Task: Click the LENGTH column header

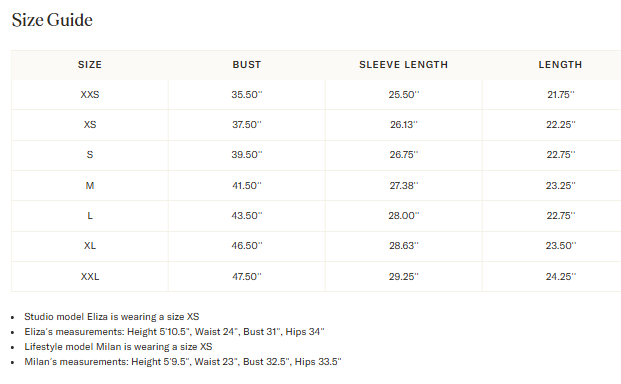Action: [560, 65]
